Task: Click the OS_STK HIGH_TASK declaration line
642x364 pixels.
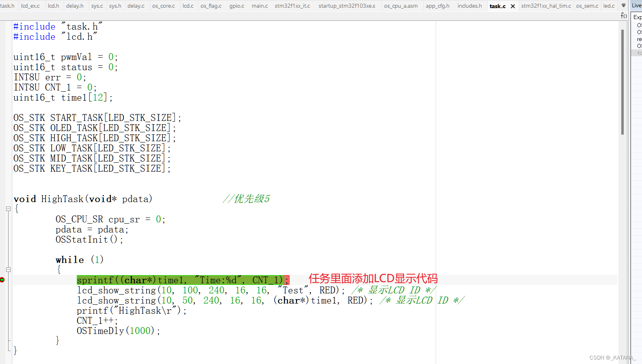Action: coord(95,138)
